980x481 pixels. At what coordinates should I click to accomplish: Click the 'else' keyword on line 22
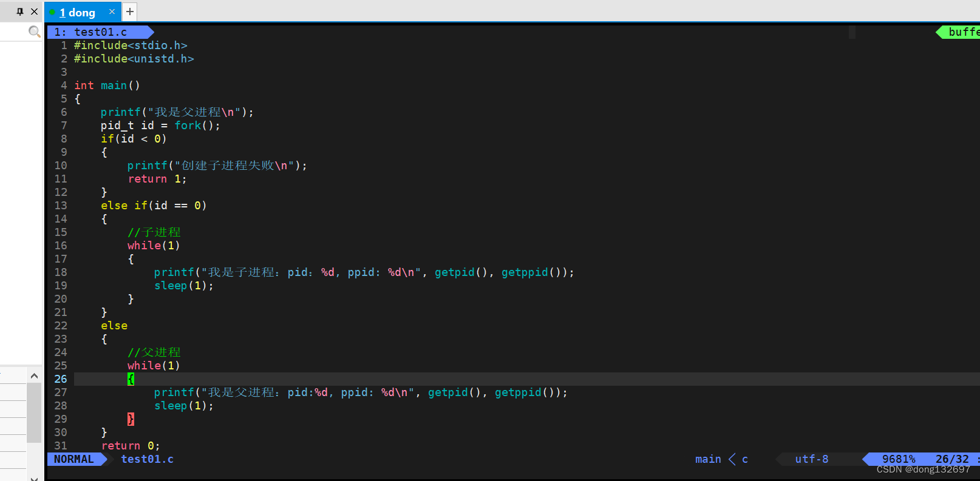[114, 326]
